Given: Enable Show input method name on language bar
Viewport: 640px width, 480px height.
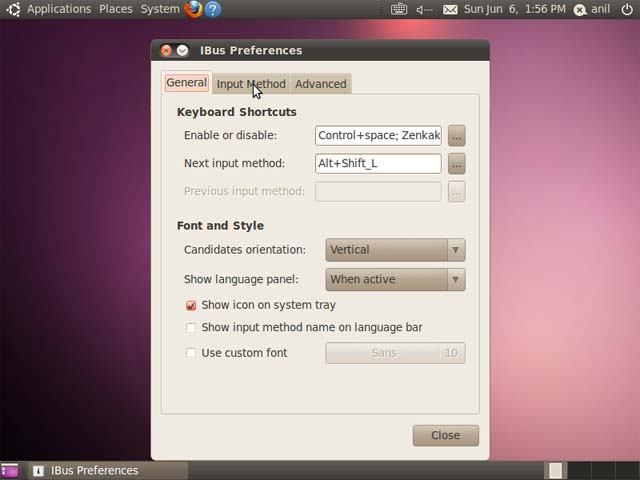Looking at the screenshot, I should [x=191, y=328].
